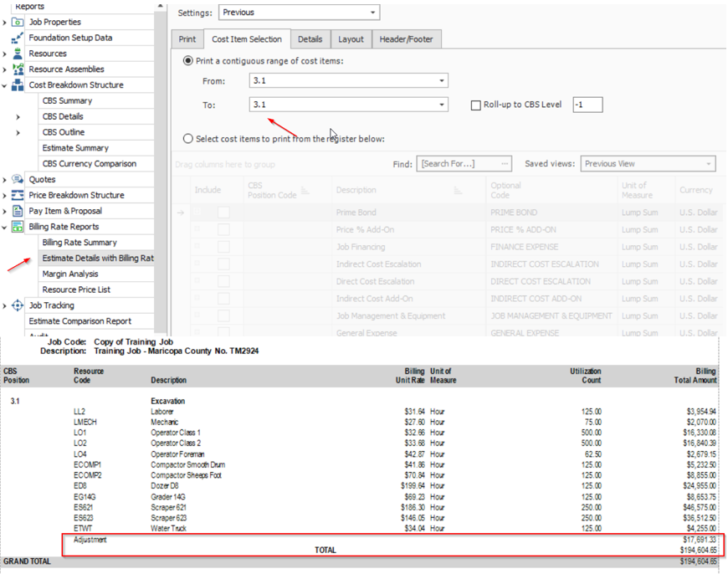Click the Quotes icon in the sidebar

pos(18,178)
